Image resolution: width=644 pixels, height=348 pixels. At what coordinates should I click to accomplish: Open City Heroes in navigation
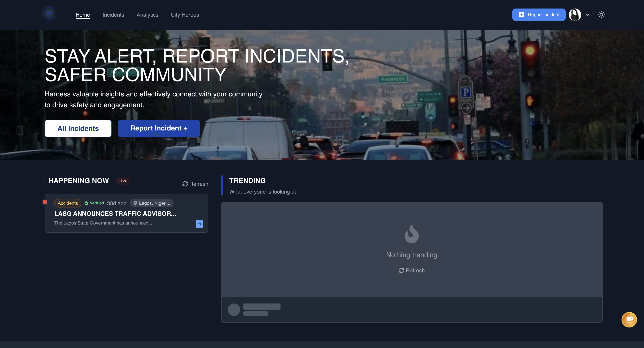(x=185, y=15)
